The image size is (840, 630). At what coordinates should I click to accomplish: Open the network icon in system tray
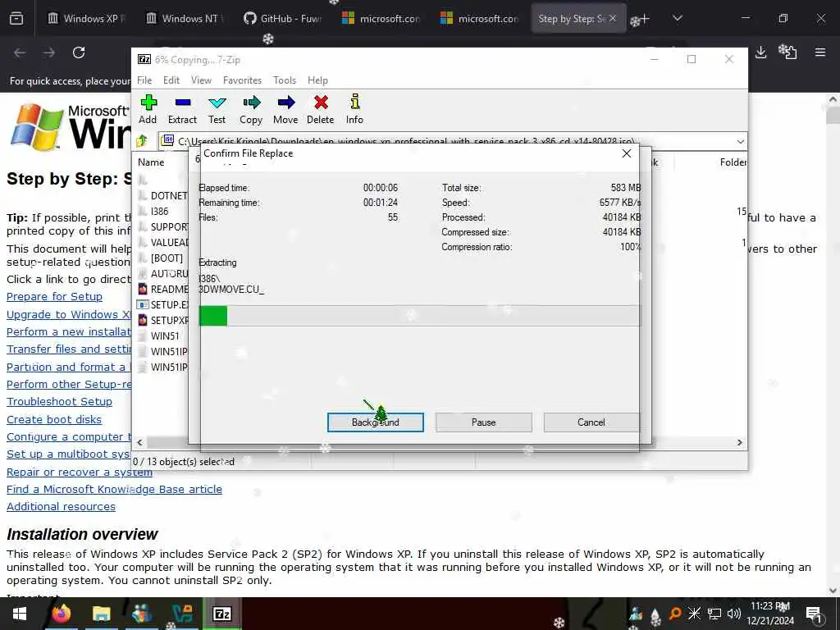click(714, 614)
